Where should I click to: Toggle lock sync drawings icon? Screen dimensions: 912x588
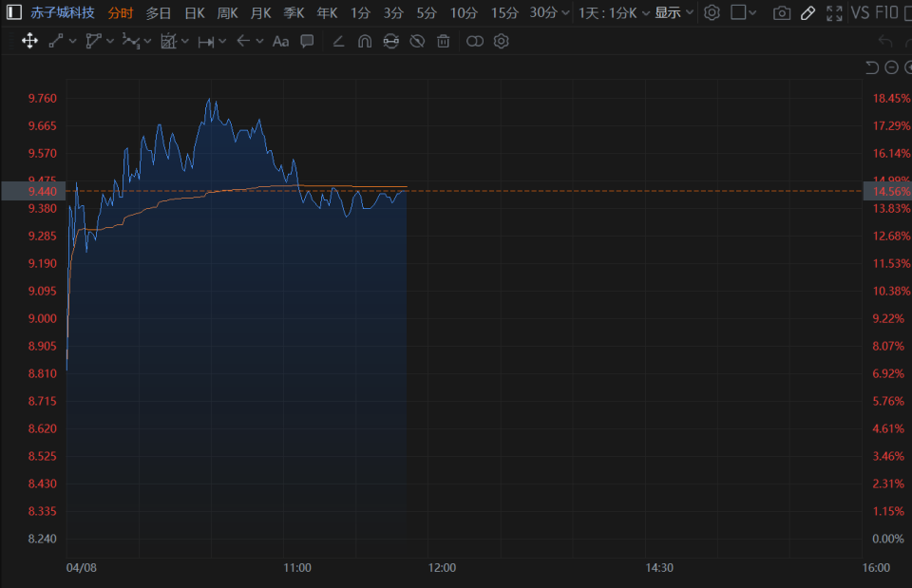tap(390, 41)
